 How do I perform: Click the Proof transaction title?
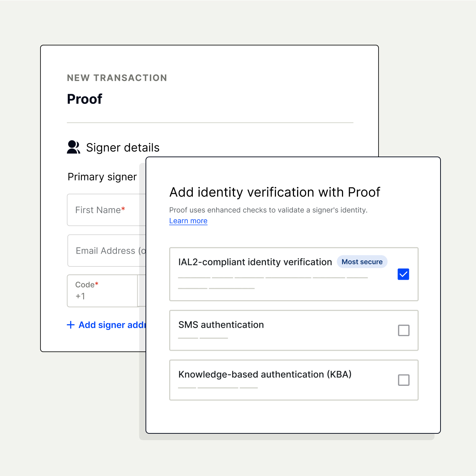click(85, 99)
